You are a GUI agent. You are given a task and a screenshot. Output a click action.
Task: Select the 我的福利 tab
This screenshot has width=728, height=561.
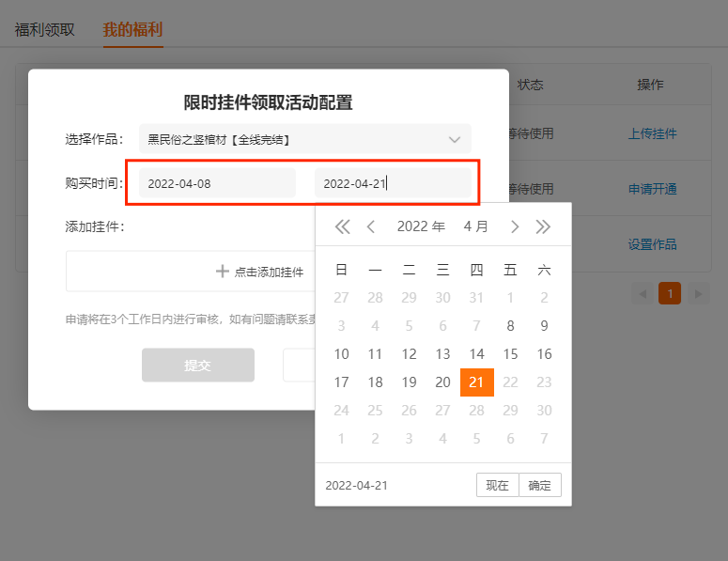pyautogui.click(x=132, y=28)
